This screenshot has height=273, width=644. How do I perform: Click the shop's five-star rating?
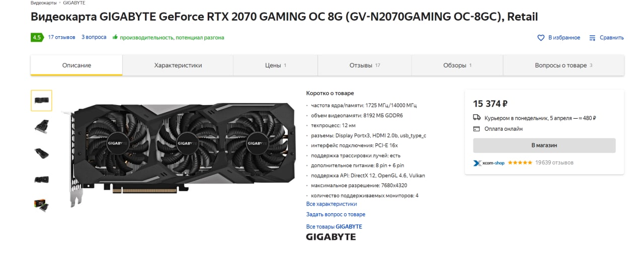[520, 163]
